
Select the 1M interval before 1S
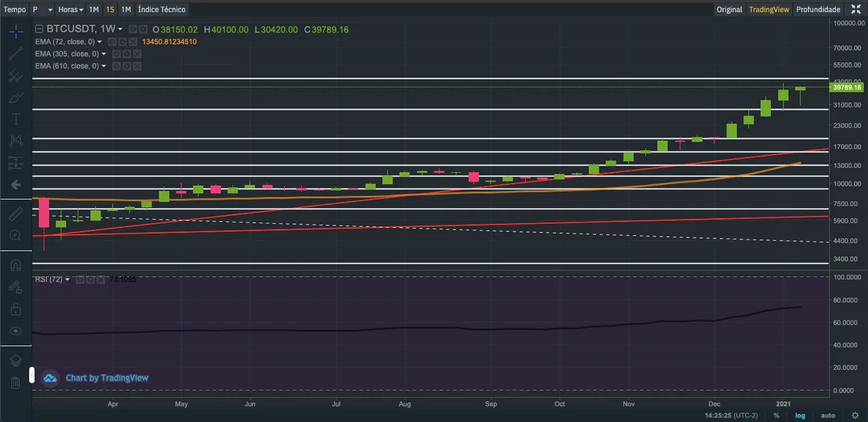coord(94,9)
